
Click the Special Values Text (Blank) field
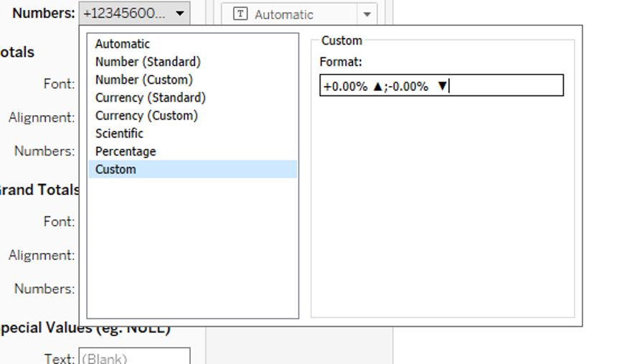point(133,358)
